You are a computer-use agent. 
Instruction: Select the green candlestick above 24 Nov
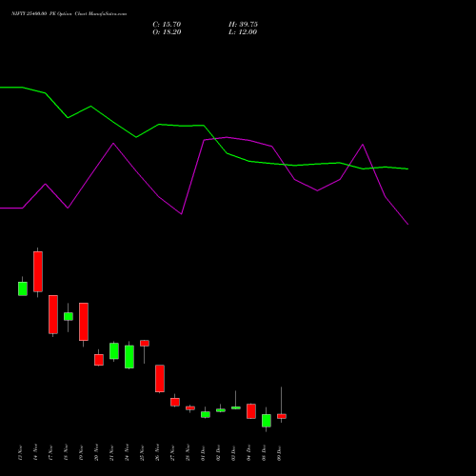(x=129, y=357)
